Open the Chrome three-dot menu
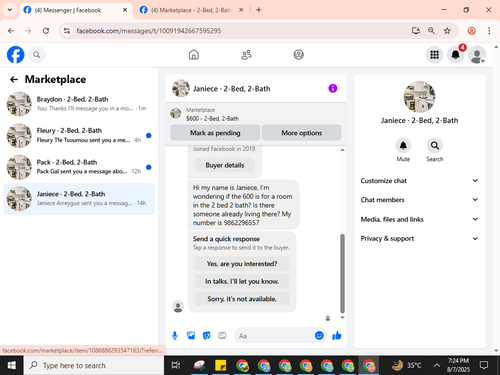Screen dimensions: 500x375 tap(489, 31)
